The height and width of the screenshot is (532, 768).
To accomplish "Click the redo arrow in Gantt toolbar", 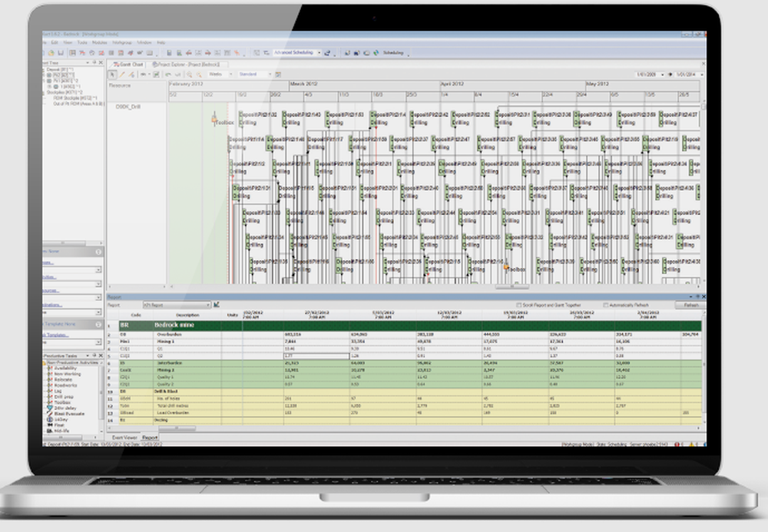I will tap(177, 74).
